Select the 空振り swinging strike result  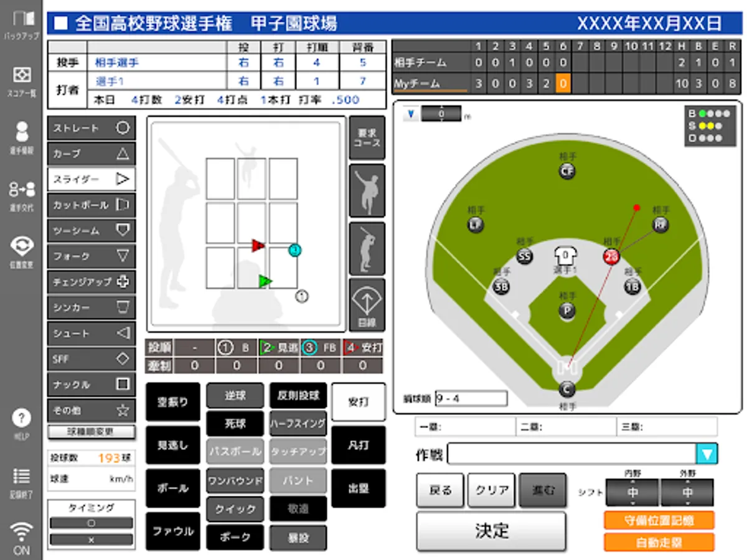coord(173,402)
